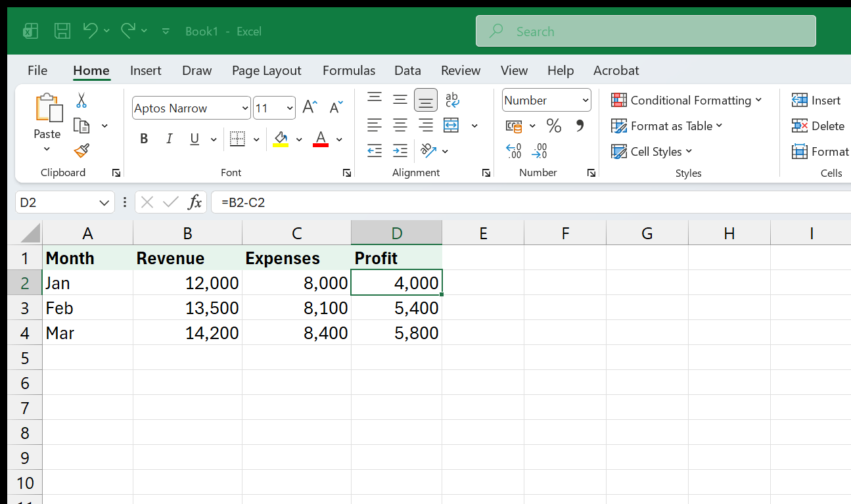Increase font size with larger A
The height and width of the screenshot is (504, 851).
pyautogui.click(x=310, y=108)
